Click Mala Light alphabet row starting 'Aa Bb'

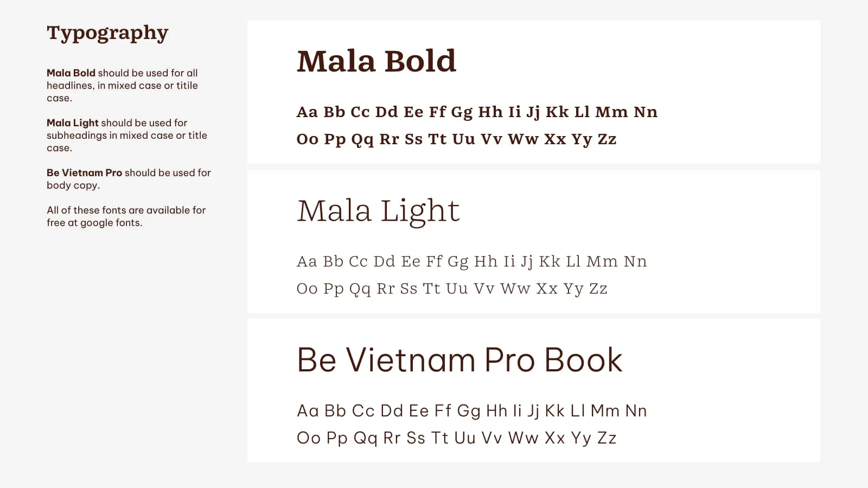(x=471, y=262)
